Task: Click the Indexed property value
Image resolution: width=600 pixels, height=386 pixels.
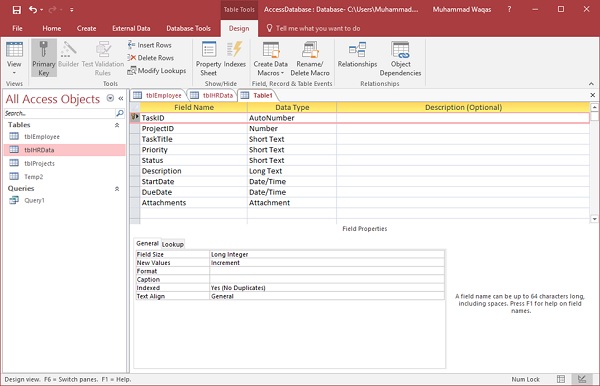Action: tap(327, 288)
